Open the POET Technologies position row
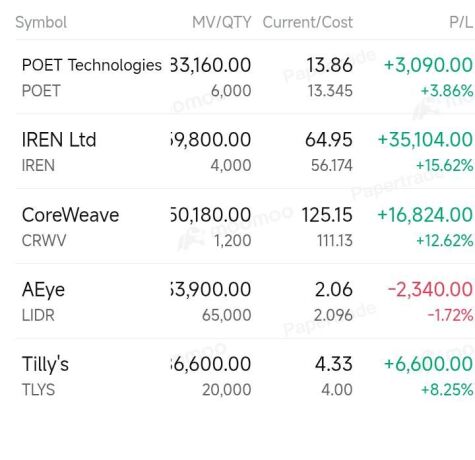 pos(245,77)
